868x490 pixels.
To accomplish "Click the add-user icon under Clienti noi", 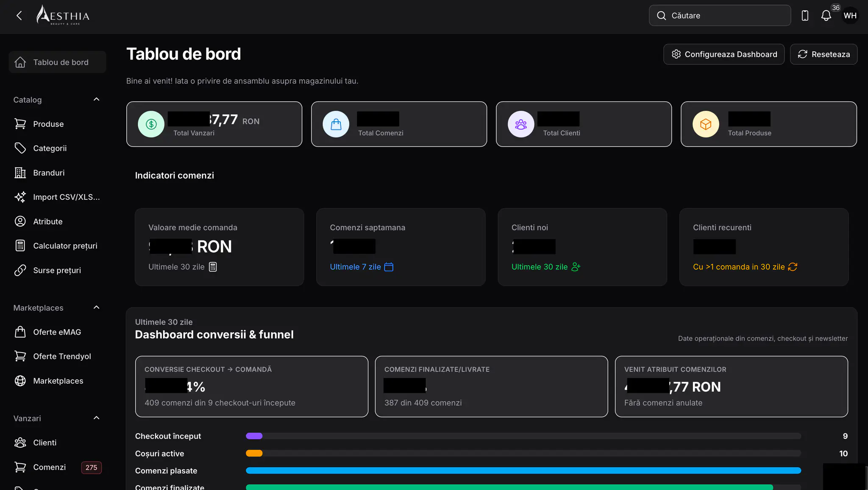I will click(576, 267).
